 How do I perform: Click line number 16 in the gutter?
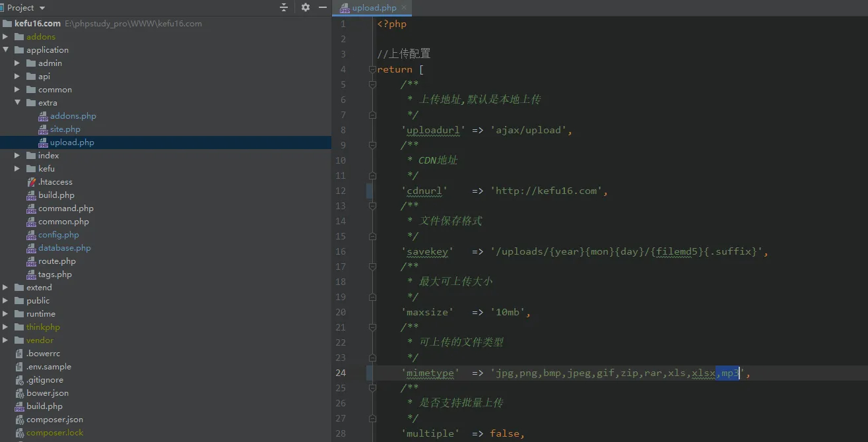[x=341, y=251]
